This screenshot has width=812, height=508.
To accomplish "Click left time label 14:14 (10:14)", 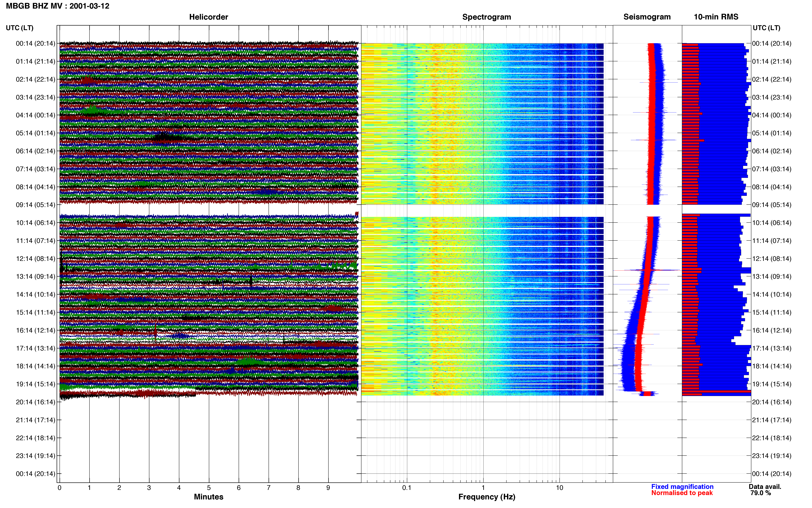I will point(36,294).
